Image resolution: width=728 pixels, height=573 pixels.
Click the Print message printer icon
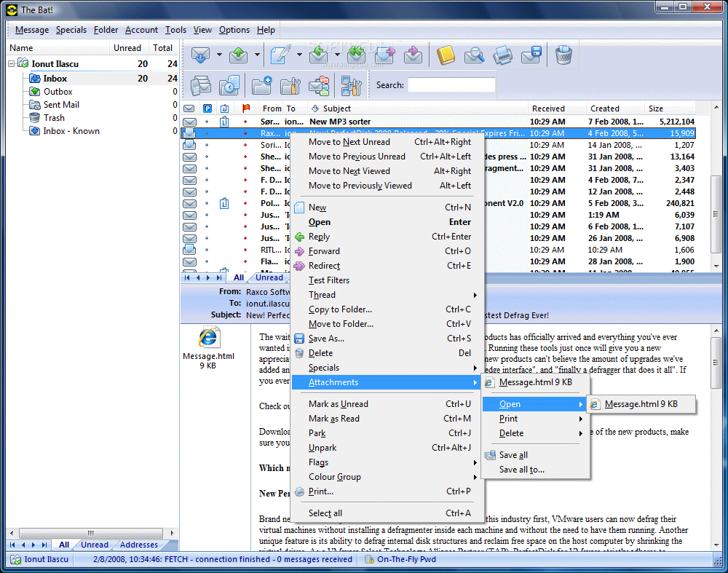tap(503, 55)
